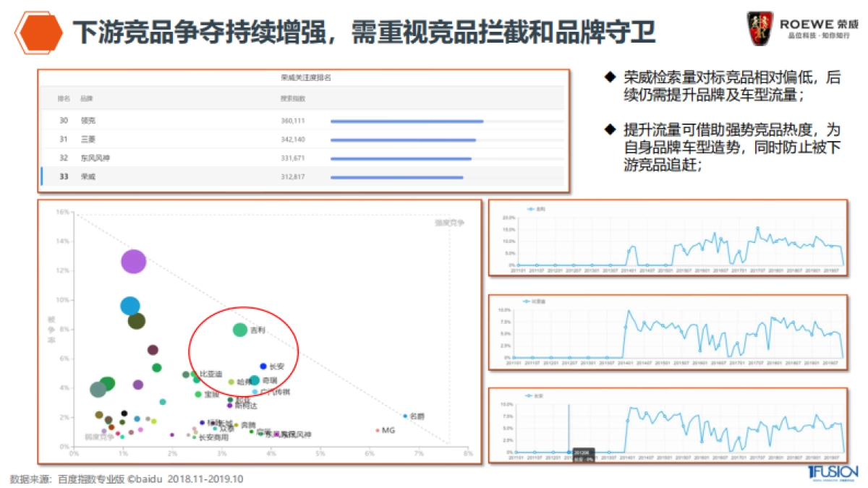Click the large purple bubble in the scatter chart

click(132, 261)
